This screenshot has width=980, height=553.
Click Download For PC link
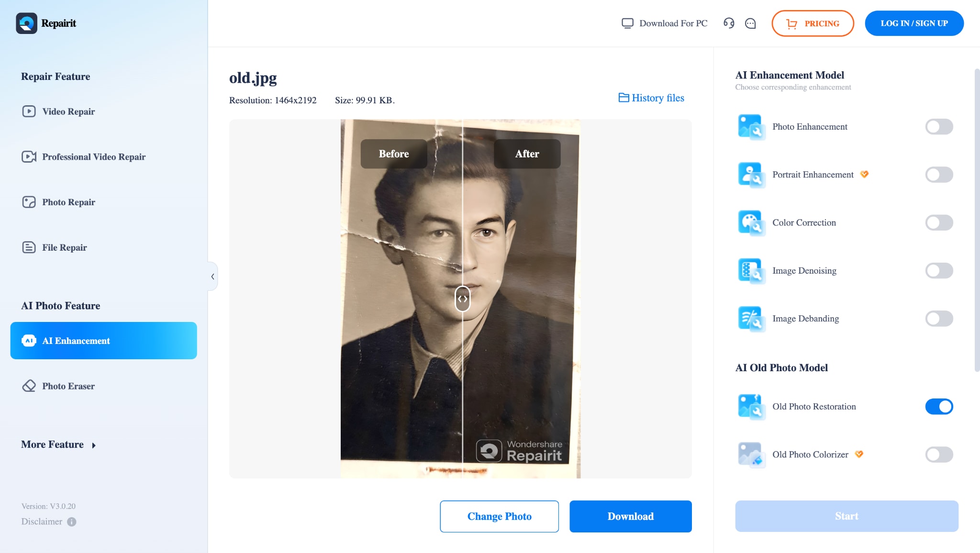(664, 23)
